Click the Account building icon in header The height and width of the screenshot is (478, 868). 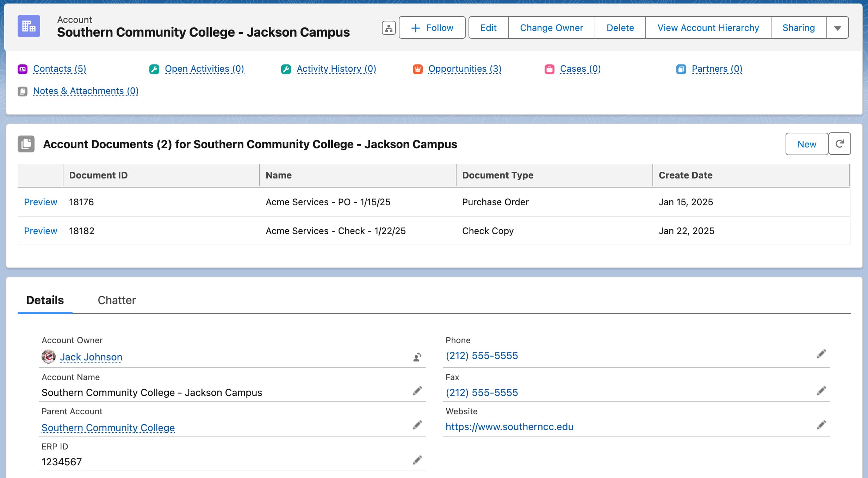pos(29,26)
